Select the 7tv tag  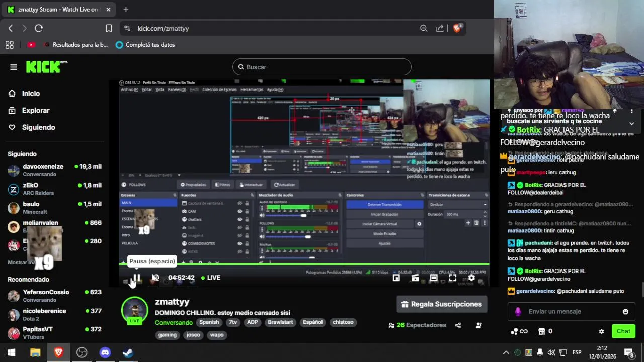point(233,322)
